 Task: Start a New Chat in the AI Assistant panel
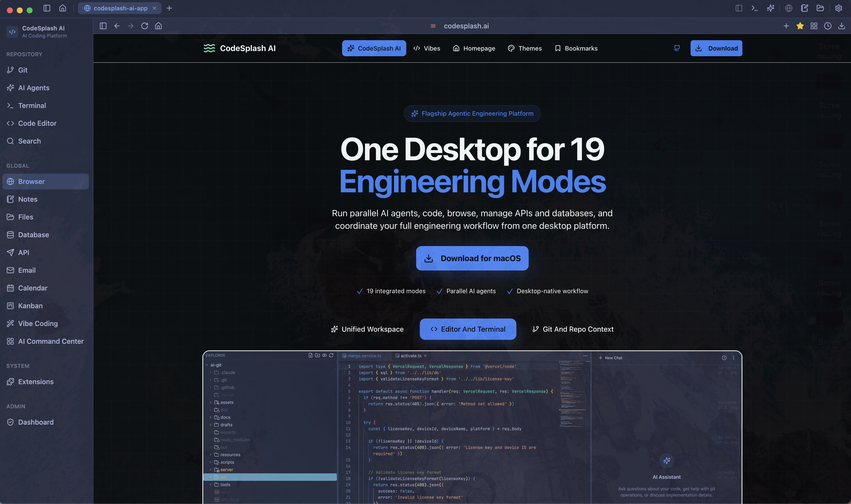tap(611, 358)
